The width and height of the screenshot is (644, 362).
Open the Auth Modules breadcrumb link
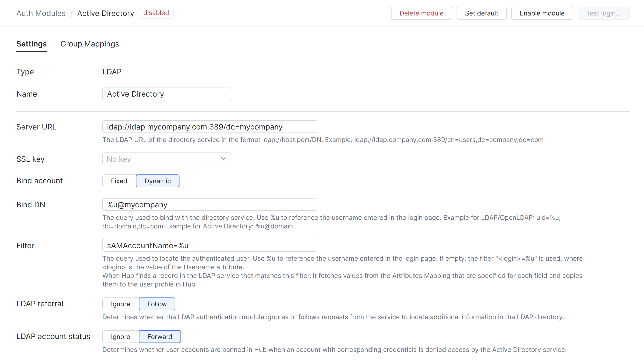[41, 13]
